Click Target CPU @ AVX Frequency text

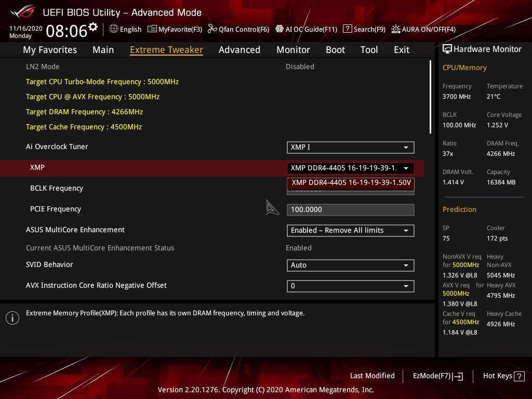[x=92, y=96]
